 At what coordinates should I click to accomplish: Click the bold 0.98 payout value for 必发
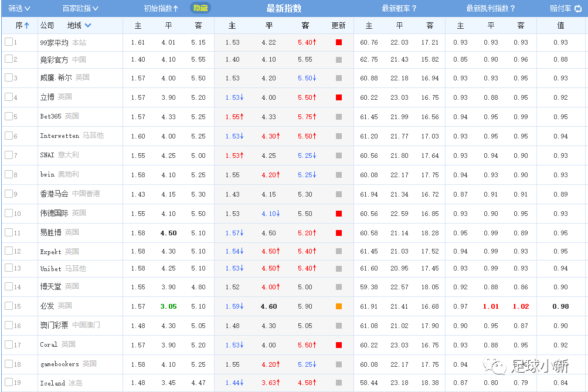[x=560, y=306]
